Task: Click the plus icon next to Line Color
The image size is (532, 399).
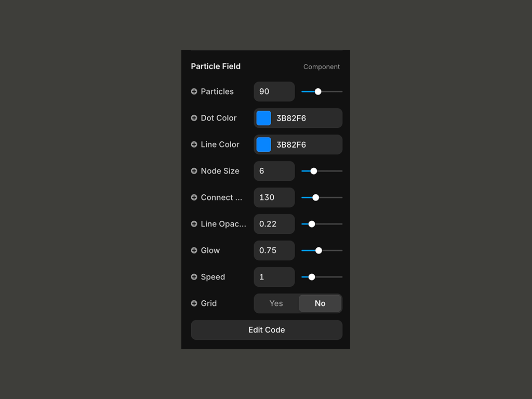Action: (x=194, y=144)
